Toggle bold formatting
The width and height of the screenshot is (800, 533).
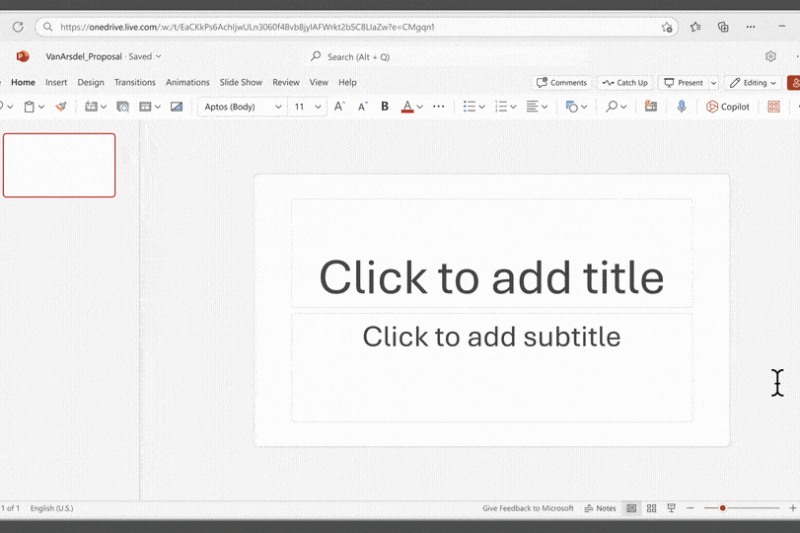[x=385, y=107]
